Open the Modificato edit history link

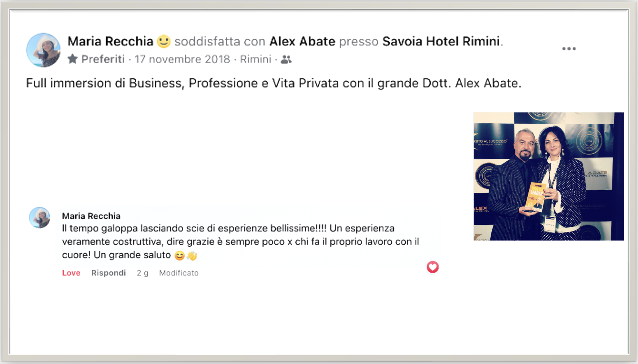coord(179,273)
